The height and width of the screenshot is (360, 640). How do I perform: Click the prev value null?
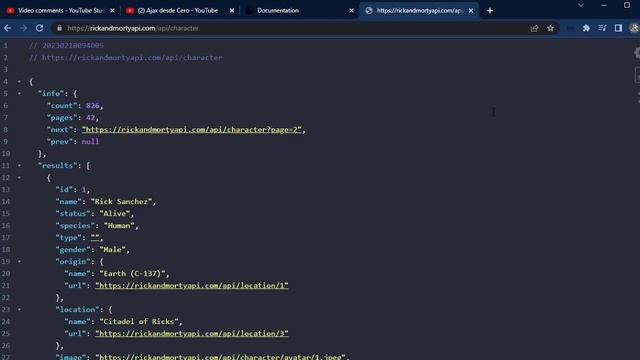[x=90, y=142]
